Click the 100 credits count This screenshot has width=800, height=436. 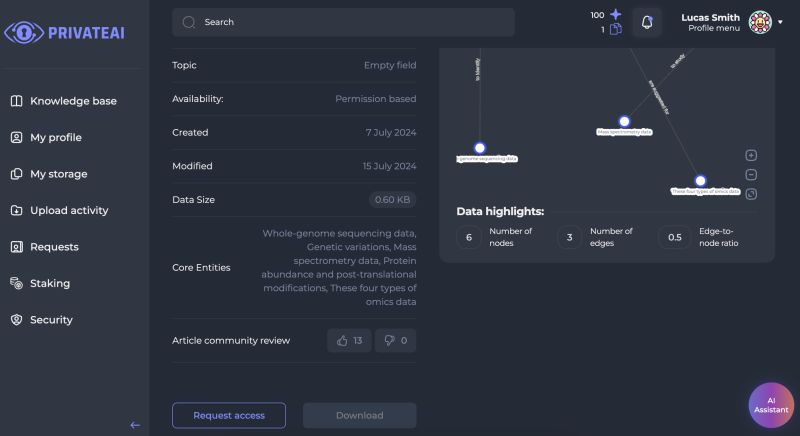[x=597, y=15]
